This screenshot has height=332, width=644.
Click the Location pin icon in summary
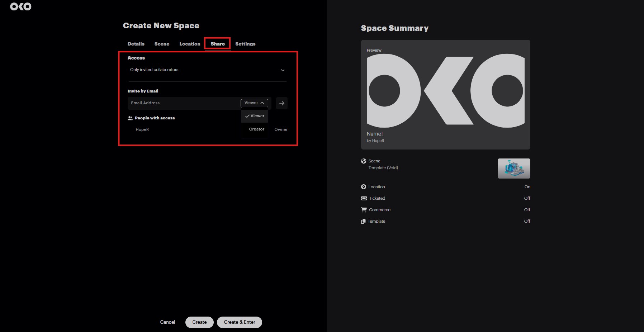364,187
